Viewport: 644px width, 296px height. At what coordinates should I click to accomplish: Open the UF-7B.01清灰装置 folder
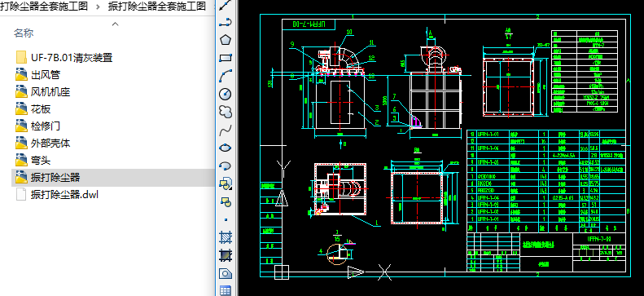click(72, 58)
